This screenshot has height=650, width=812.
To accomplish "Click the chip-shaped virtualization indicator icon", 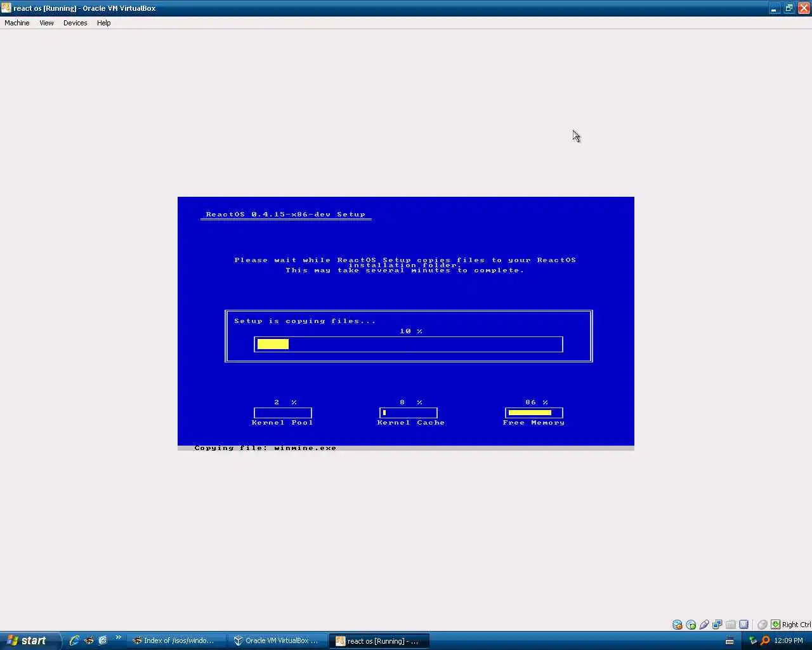I will pos(744,625).
